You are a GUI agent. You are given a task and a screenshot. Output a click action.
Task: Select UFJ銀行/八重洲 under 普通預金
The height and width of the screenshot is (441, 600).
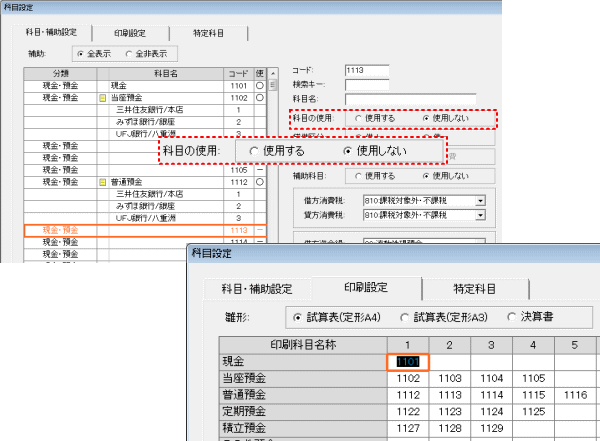point(146,218)
